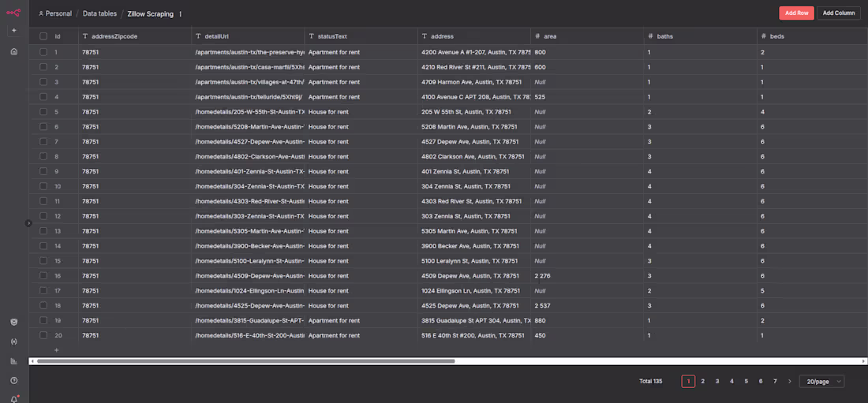Click address cell '516 E 40th St #200'

pyautogui.click(x=474, y=335)
